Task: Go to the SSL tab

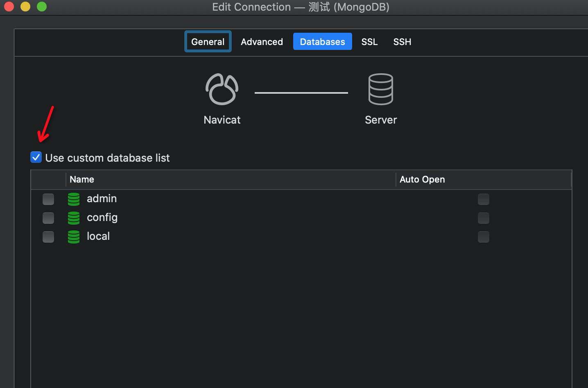Action: 369,41
